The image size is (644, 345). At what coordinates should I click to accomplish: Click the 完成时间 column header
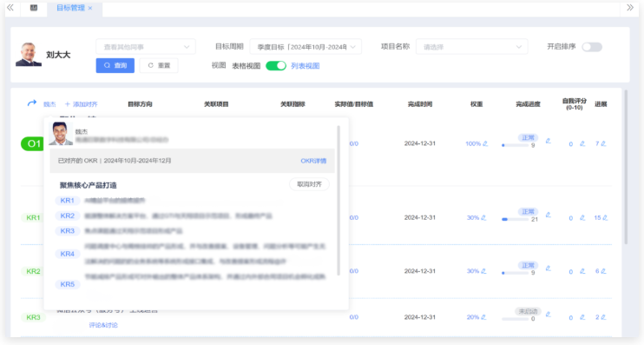coord(420,104)
